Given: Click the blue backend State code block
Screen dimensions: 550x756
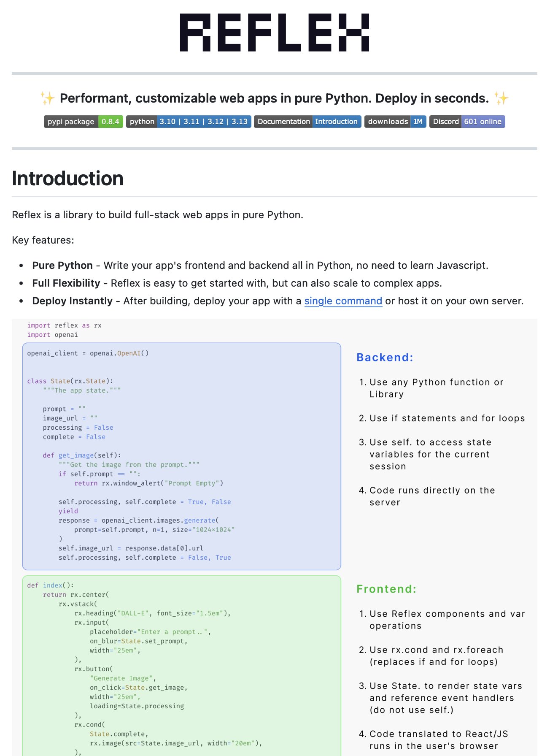Looking at the screenshot, I should pos(182,456).
